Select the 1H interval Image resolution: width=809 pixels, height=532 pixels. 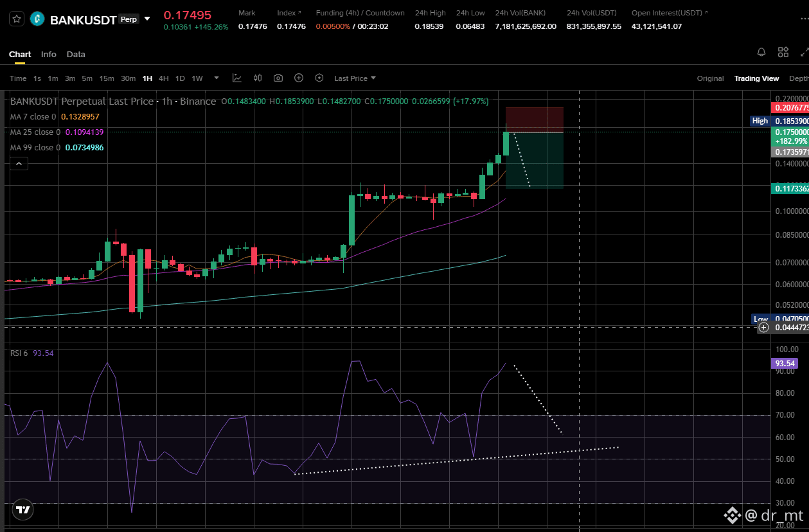coord(148,78)
